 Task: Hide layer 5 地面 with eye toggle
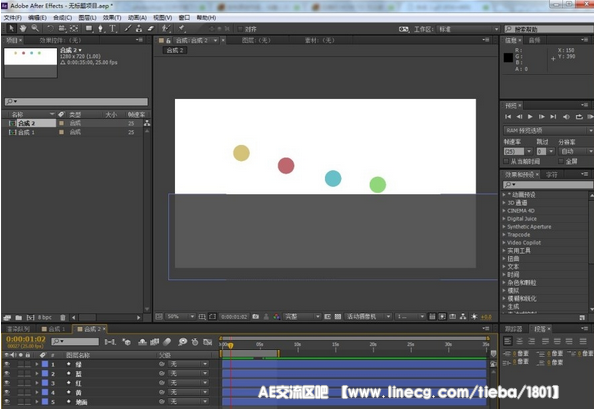pyautogui.click(x=7, y=402)
